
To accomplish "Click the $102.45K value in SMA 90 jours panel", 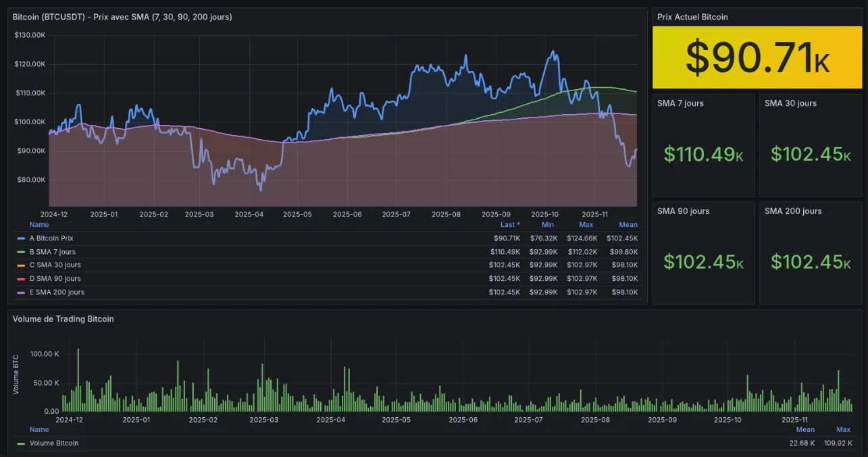I will [703, 262].
